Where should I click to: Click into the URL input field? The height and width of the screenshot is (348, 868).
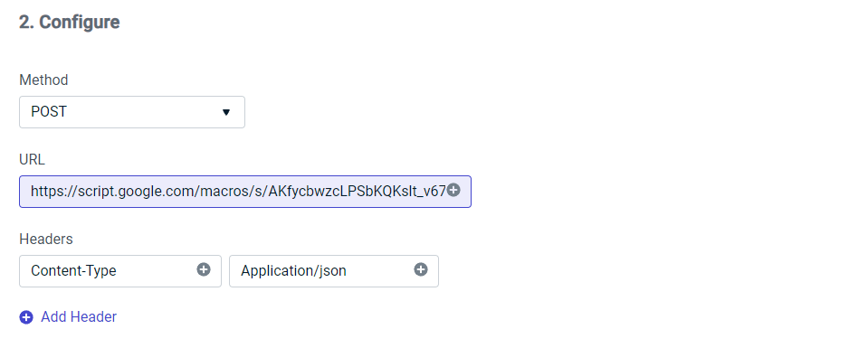tap(245, 192)
